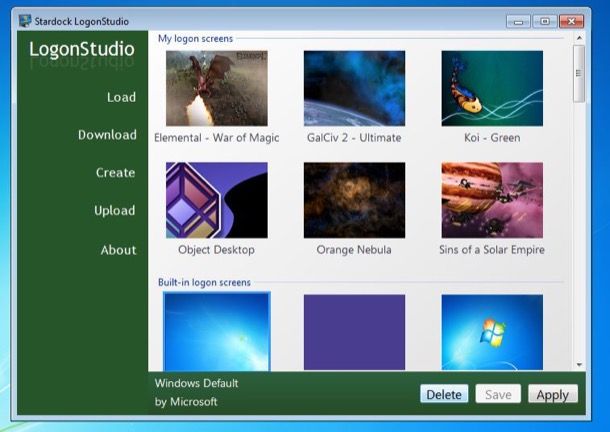Click the 'Orange Nebula' caption
610x432 pixels.
tap(354, 249)
